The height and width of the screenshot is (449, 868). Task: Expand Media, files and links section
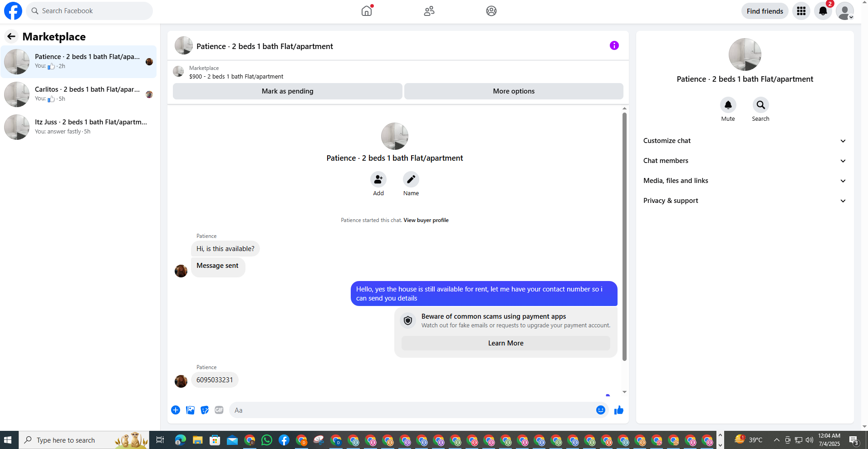pyautogui.click(x=745, y=181)
